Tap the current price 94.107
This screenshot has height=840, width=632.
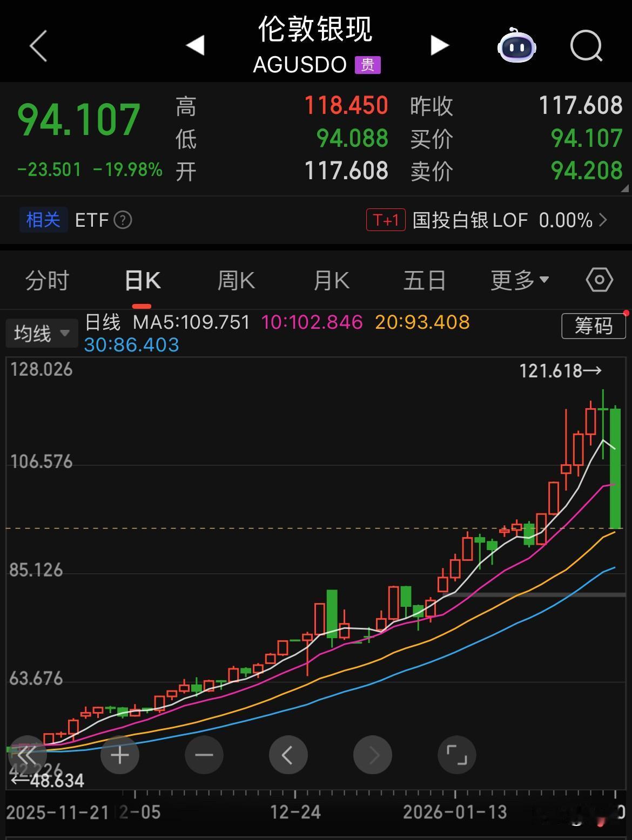tap(79, 119)
